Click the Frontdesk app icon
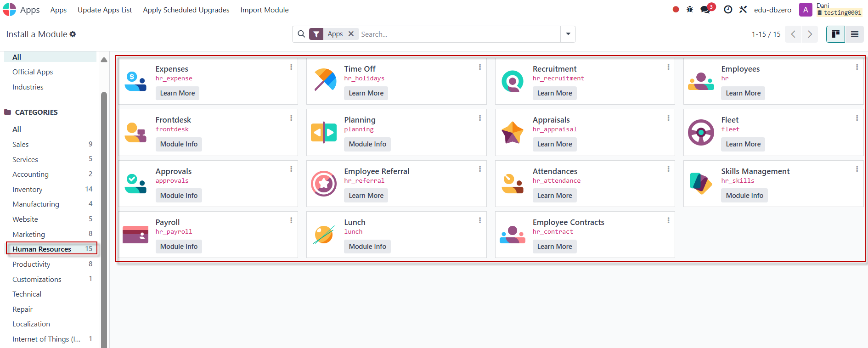This screenshot has height=348, width=868. pos(135,132)
